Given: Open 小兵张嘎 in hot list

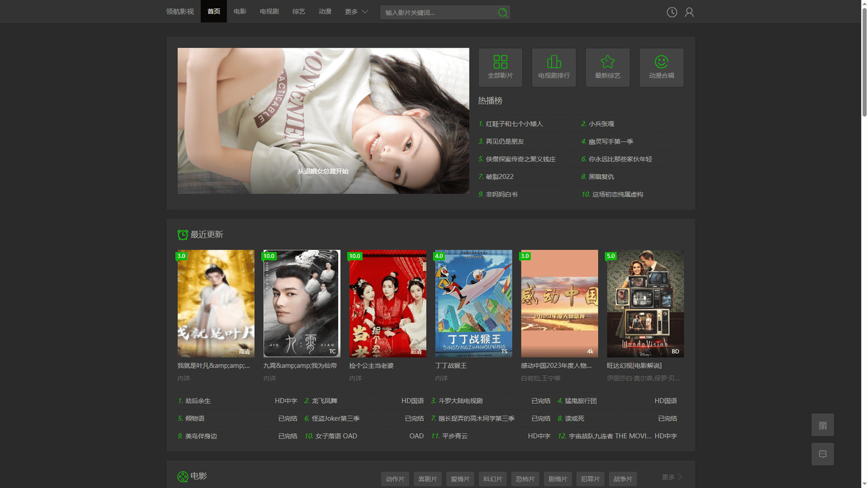Looking at the screenshot, I should point(602,124).
